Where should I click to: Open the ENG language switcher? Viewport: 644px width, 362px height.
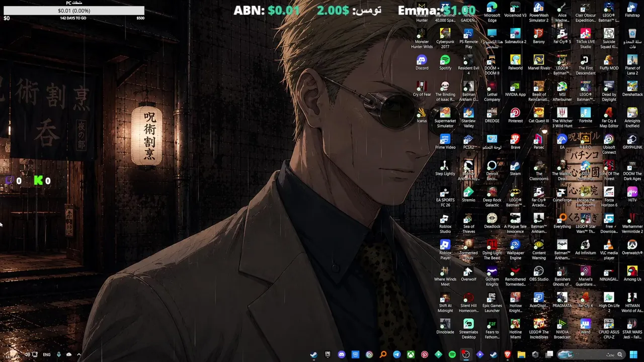coord(47,354)
